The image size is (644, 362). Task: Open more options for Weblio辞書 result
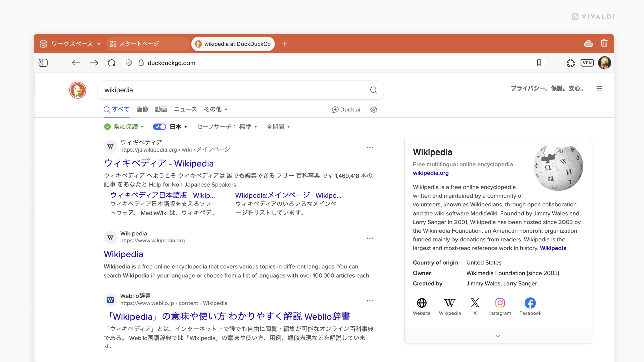click(370, 301)
